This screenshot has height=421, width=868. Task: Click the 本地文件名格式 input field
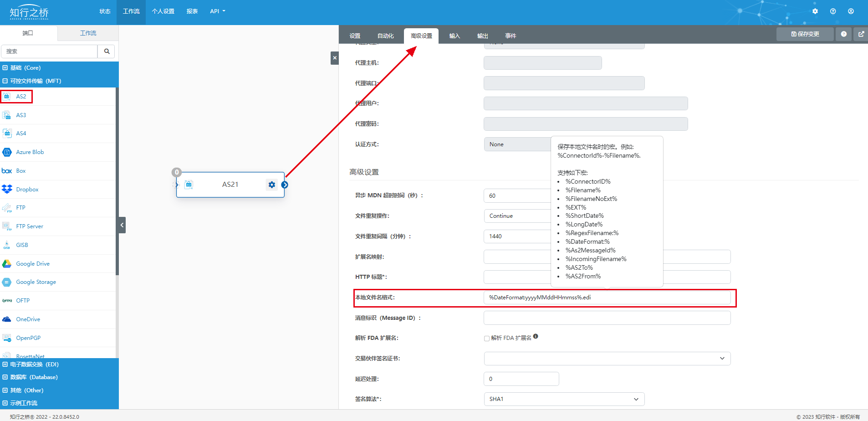607,298
